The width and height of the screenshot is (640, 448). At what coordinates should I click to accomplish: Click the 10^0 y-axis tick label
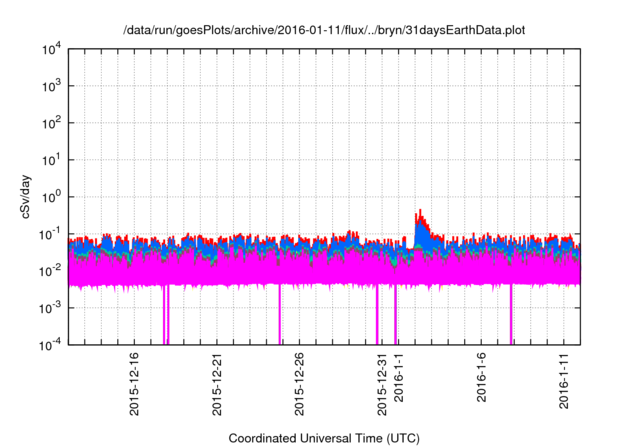[x=51, y=197]
